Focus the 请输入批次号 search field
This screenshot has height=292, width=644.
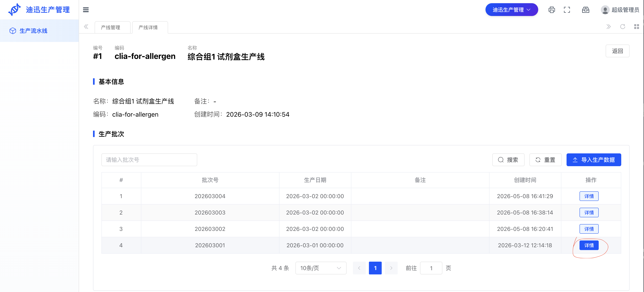pos(149,160)
